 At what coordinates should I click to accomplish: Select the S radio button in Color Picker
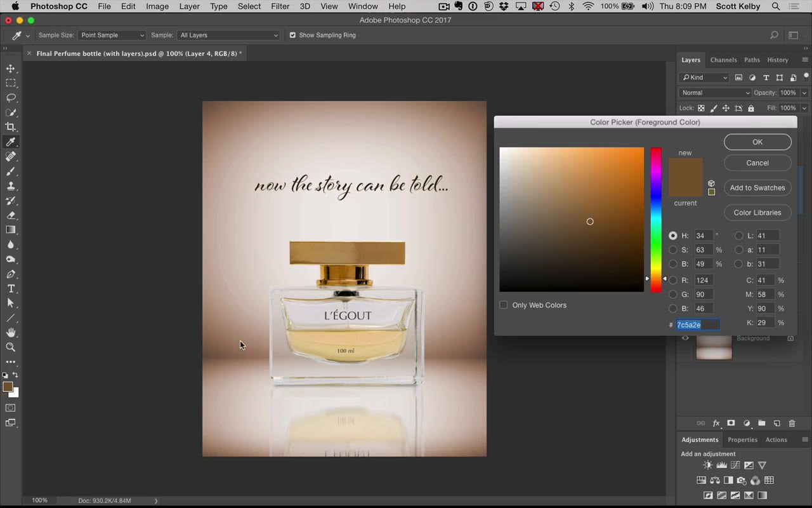point(673,250)
